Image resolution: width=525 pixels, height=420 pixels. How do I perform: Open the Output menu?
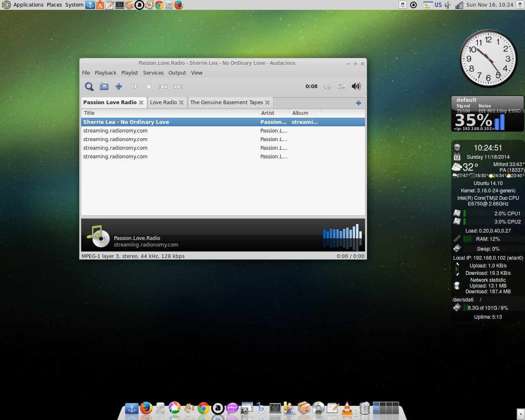click(x=177, y=73)
